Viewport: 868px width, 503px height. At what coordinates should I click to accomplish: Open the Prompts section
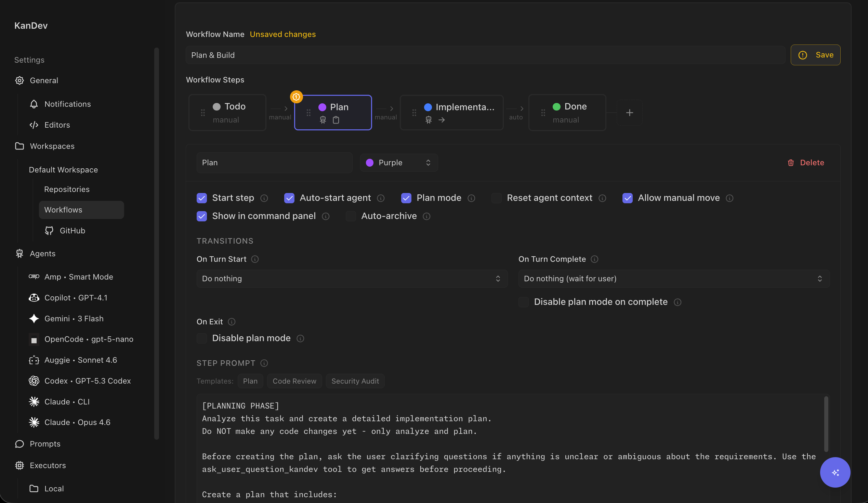coord(45,444)
